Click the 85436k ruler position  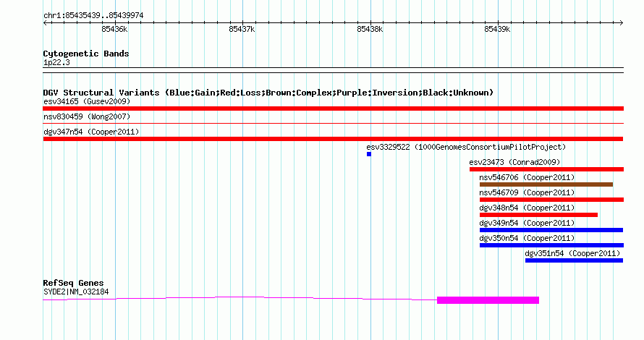point(114,29)
